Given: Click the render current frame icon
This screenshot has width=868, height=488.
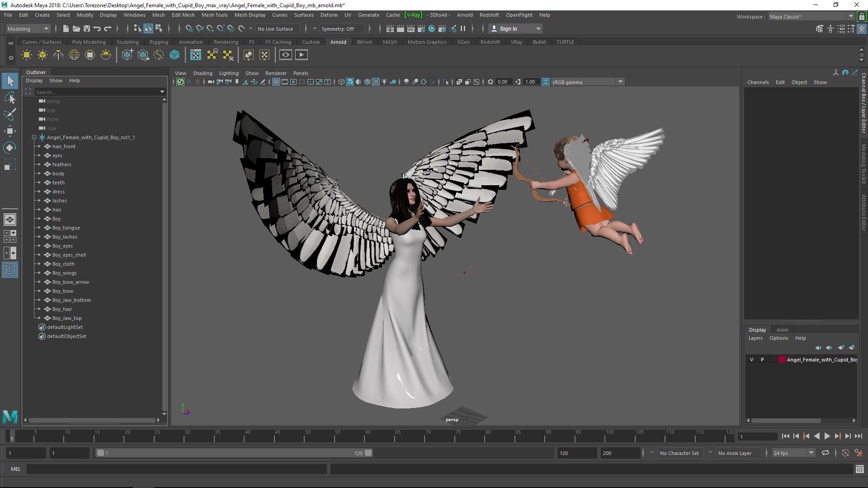Looking at the screenshot, I should point(401,28).
